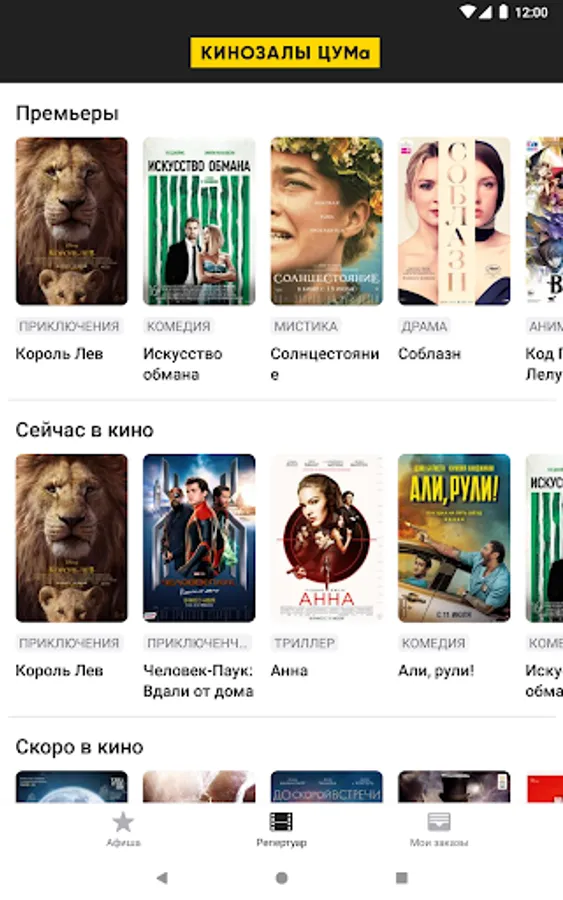
Task: Click the ТРИЛЛЕР genre tag
Action: (304, 643)
